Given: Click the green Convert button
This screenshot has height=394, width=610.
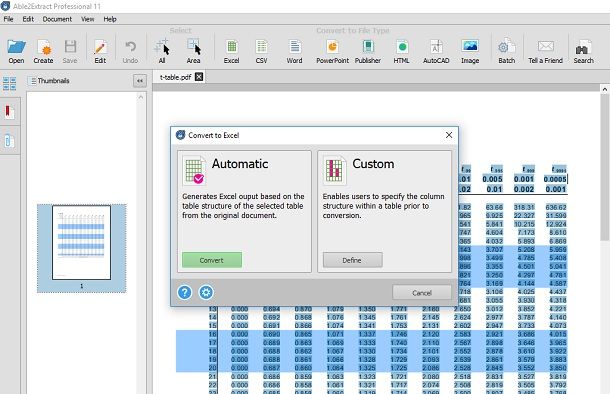Looking at the screenshot, I should [x=212, y=260].
